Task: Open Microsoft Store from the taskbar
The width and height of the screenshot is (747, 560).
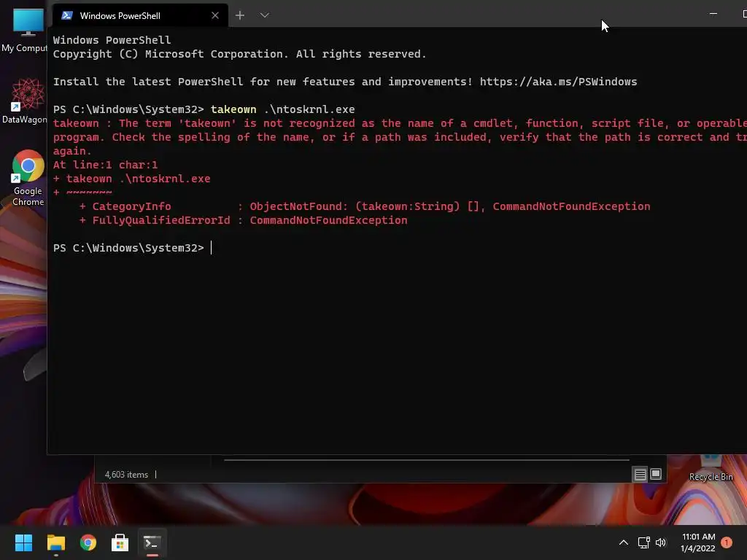Action: pos(120,542)
